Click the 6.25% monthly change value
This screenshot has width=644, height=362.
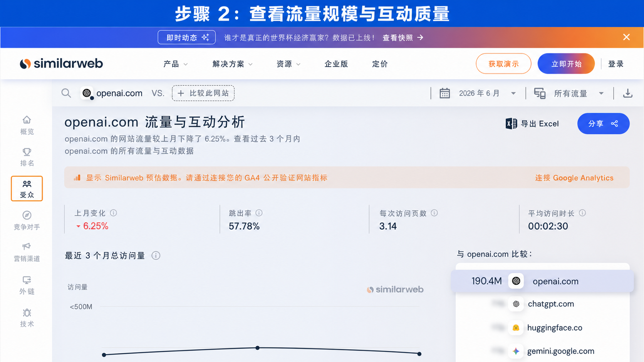coord(96,226)
